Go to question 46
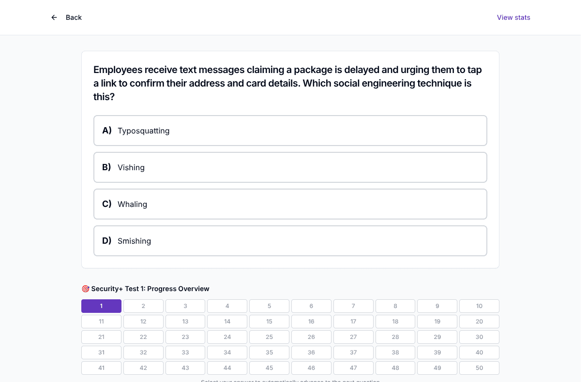 coord(311,368)
